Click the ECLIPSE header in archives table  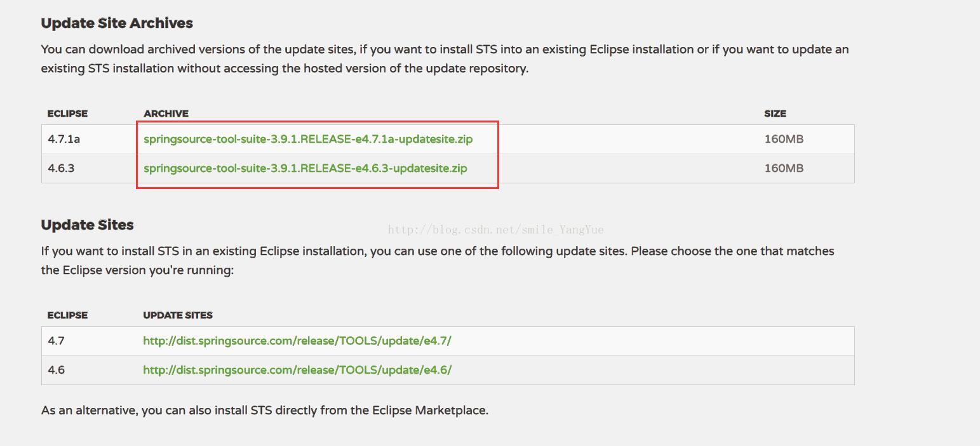67,114
